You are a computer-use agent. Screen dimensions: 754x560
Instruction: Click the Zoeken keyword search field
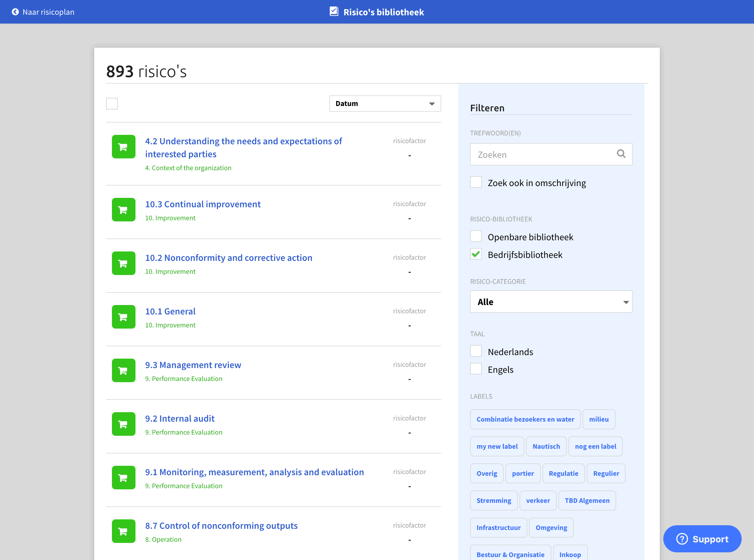[543, 155]
